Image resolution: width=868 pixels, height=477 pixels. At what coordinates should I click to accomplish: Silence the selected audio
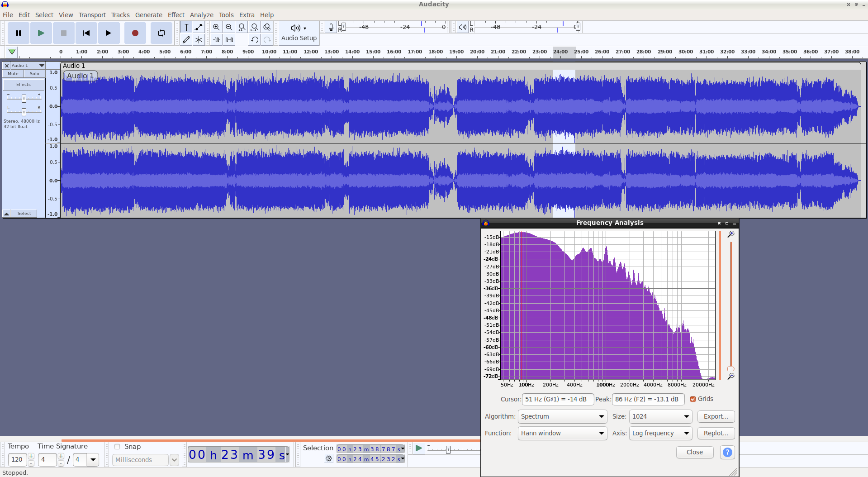coord(229,40)
